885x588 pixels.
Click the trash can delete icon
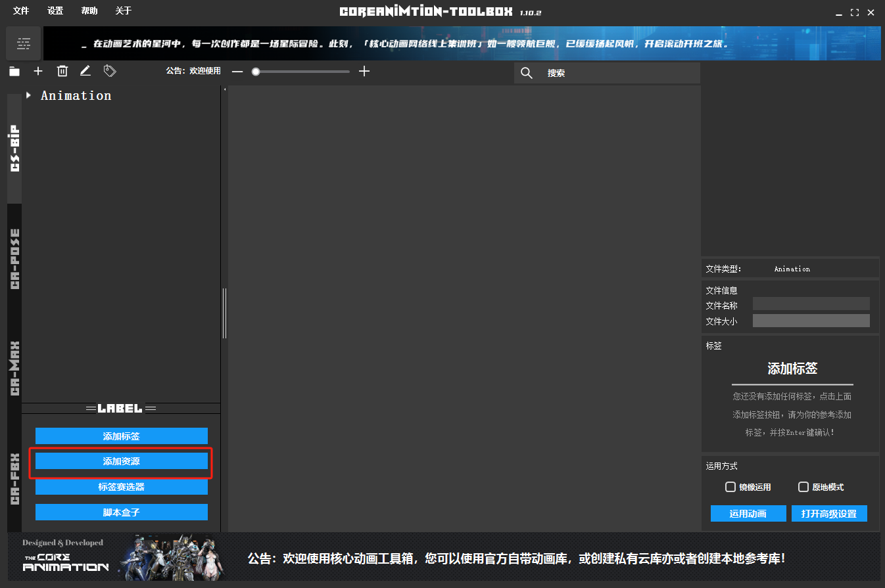[x=62, y=72]
